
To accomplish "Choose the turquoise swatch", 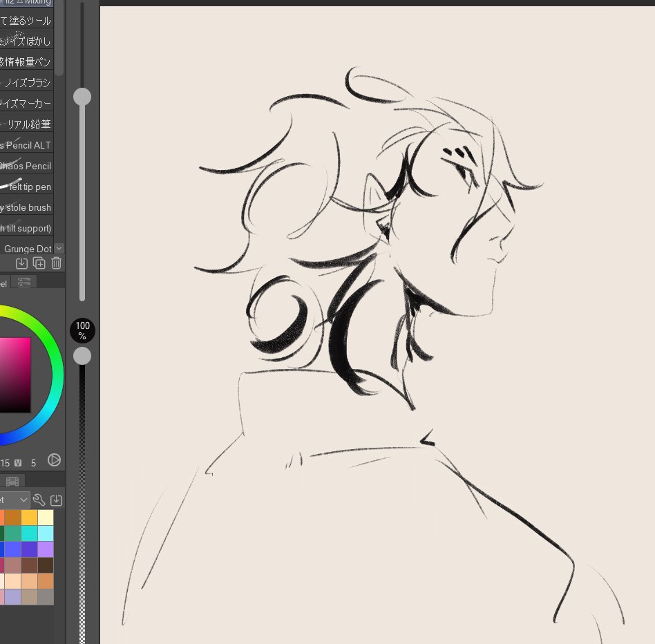I will click(x=29, y=533).
